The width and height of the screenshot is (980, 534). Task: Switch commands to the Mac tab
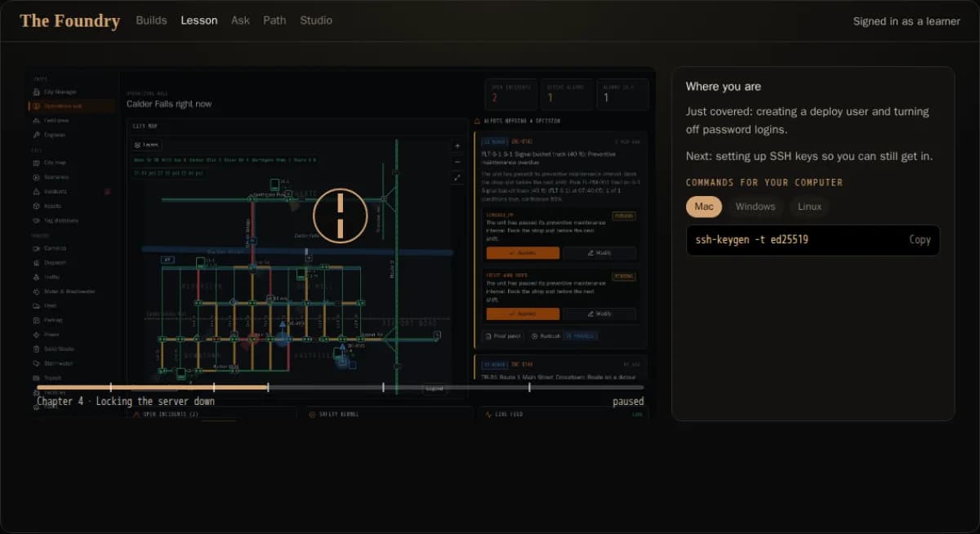point(704,207)
